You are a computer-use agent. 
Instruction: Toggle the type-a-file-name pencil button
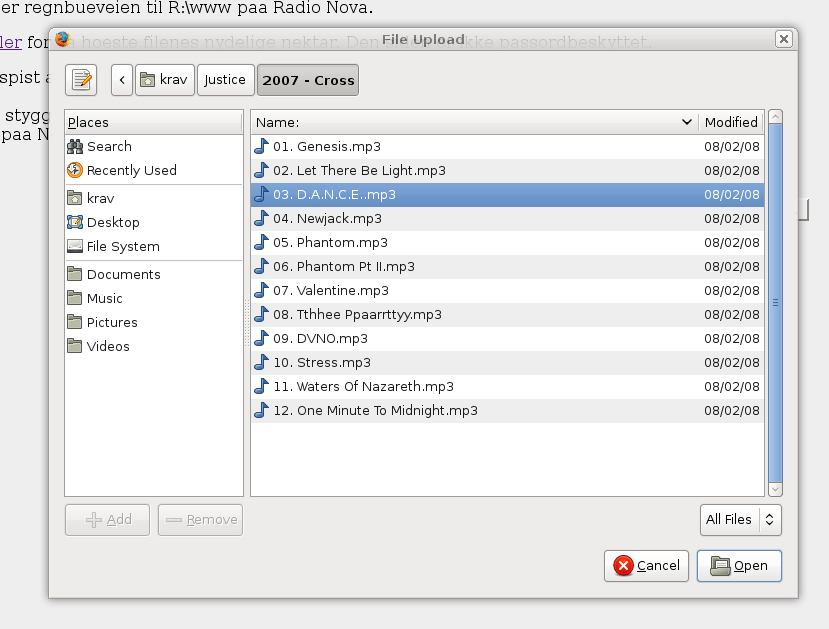(x=81, y=80)
